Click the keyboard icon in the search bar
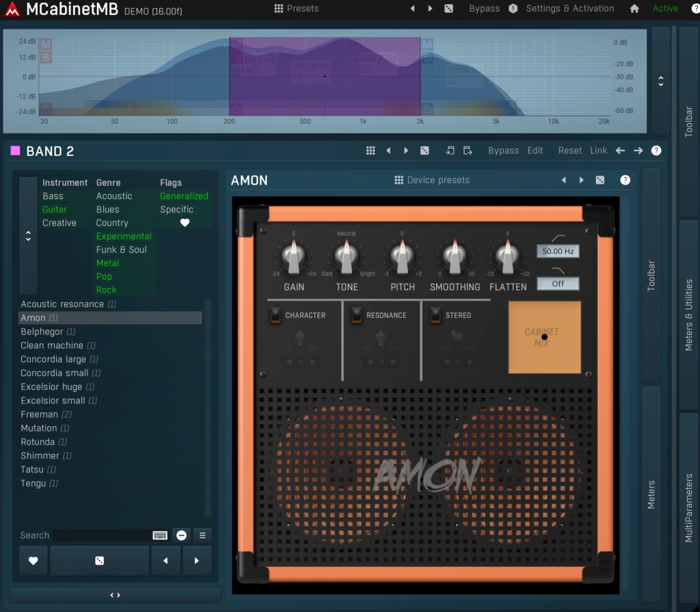Image resolution: width=700 pixels, height=612 pixels. point(160,535)
